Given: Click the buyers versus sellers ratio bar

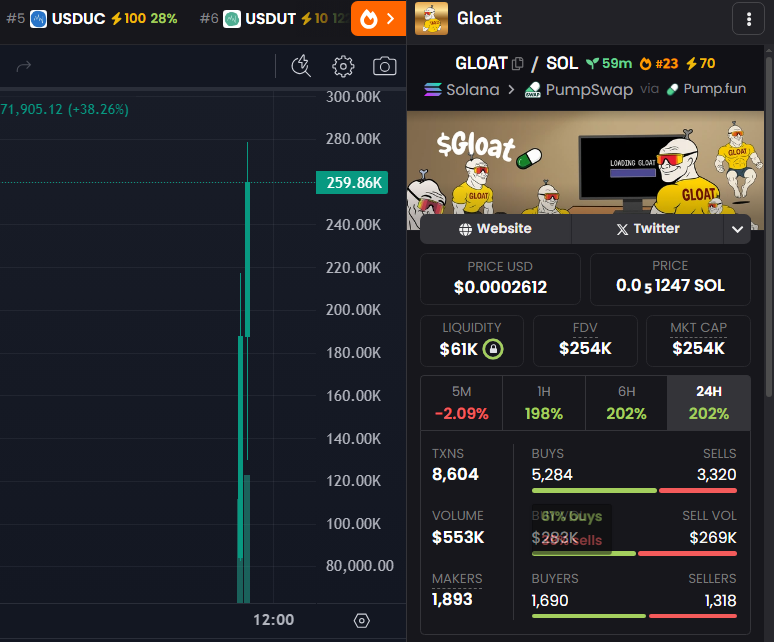Looking at the screenshot, I should [634, 616].
